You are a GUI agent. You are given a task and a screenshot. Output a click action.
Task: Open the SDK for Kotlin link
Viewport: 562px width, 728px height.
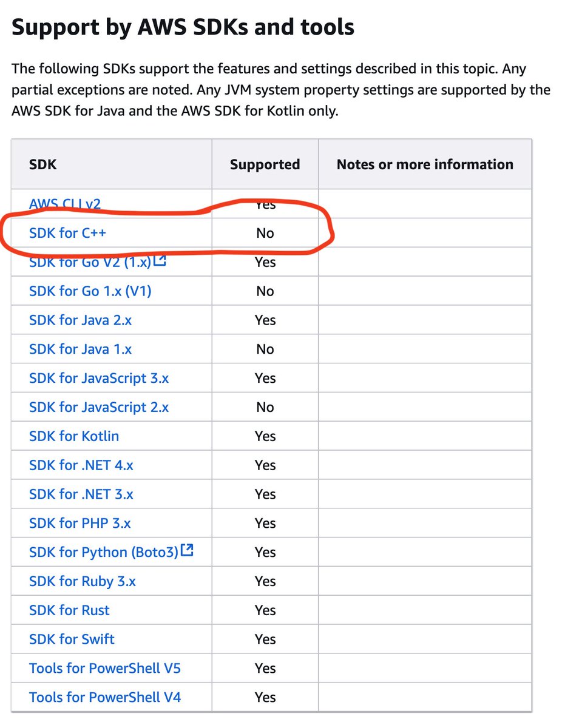tap(74, 436)
